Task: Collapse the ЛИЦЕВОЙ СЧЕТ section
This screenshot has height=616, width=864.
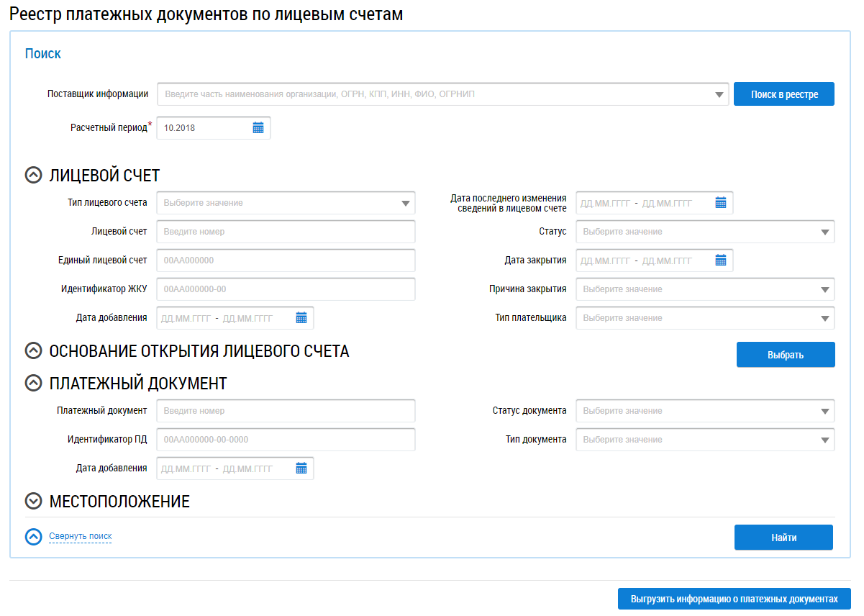Action: point(33,176)
